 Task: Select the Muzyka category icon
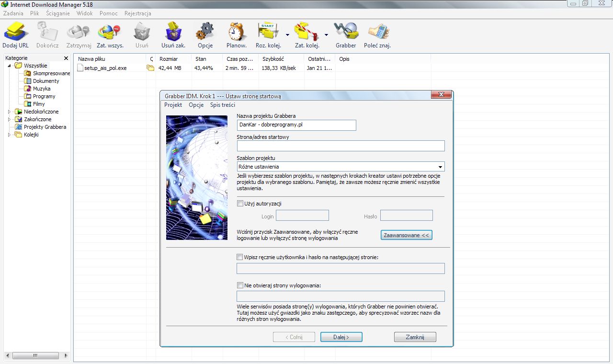pos(27,89)
